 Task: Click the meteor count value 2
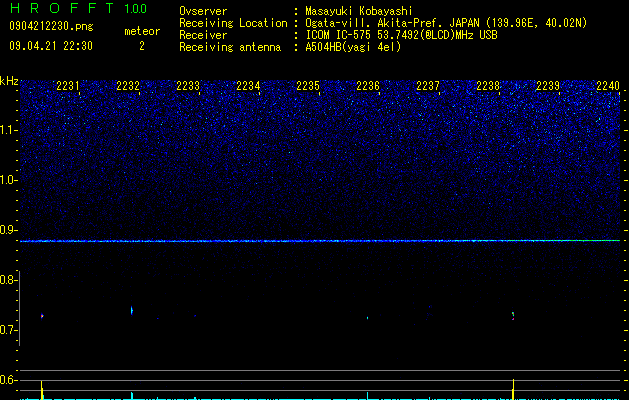pos(142,46)
